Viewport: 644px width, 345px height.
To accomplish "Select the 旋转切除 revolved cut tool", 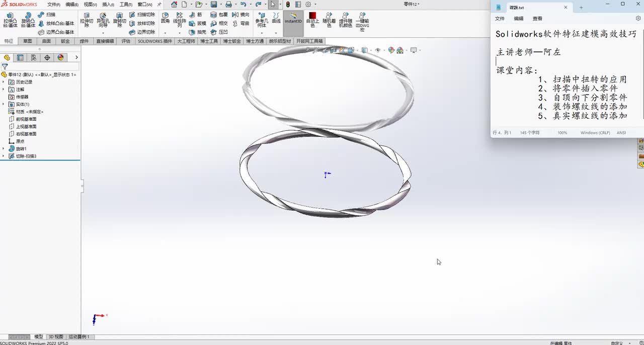I will 119,20.
